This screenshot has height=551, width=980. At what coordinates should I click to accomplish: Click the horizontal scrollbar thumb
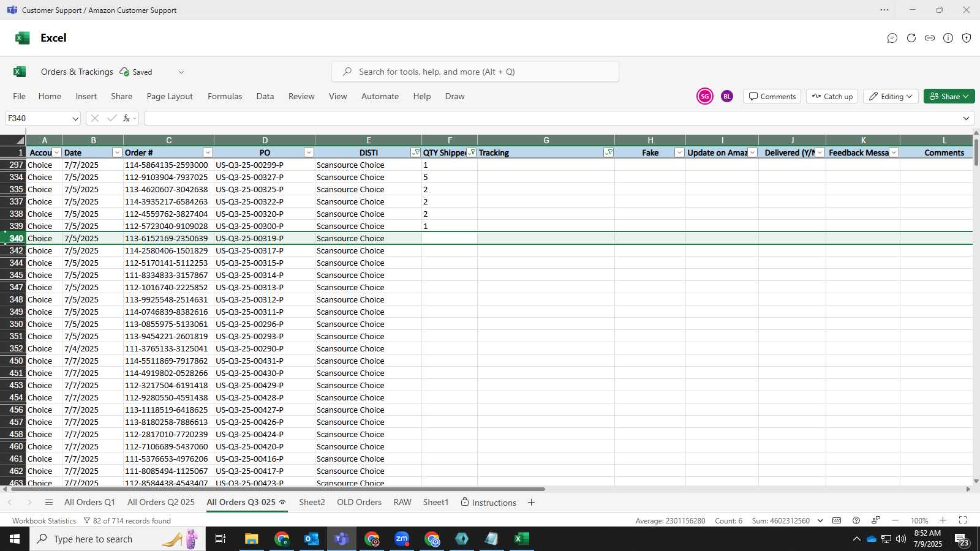click(x=277, y=489)
